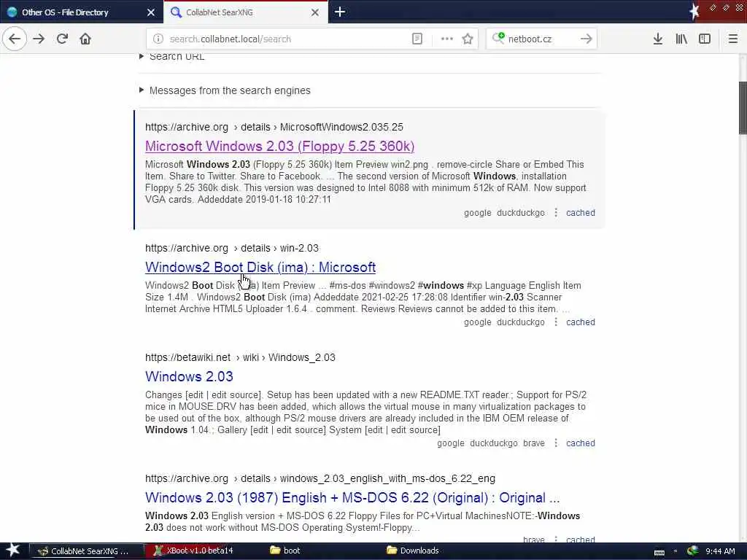Click the page vertical scrollbar thumb
The width and height of the screenshot is (747, 560).
click(742, 108)
